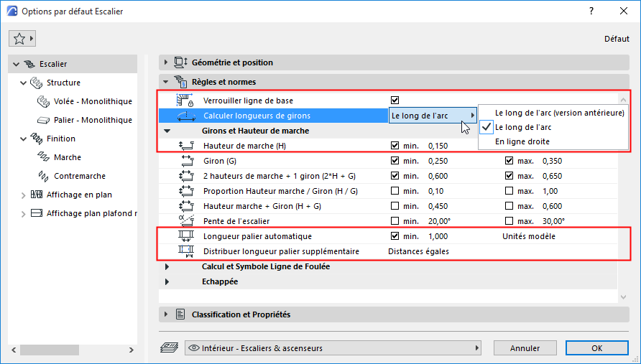Click the Proportion H / G icon

pos(186,191)
